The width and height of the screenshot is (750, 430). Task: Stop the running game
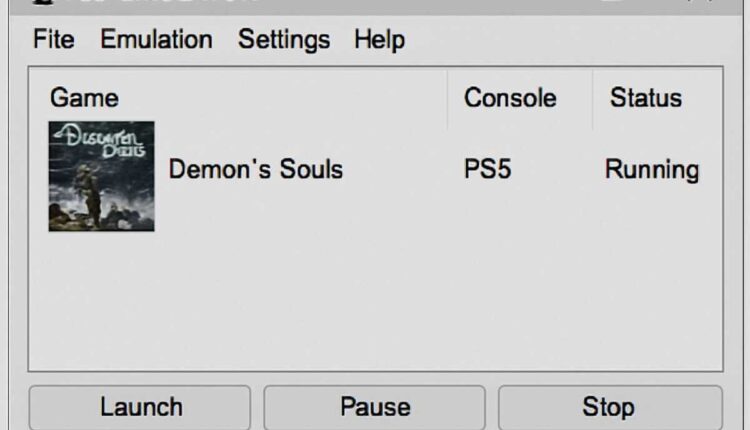tap(609, 407)
